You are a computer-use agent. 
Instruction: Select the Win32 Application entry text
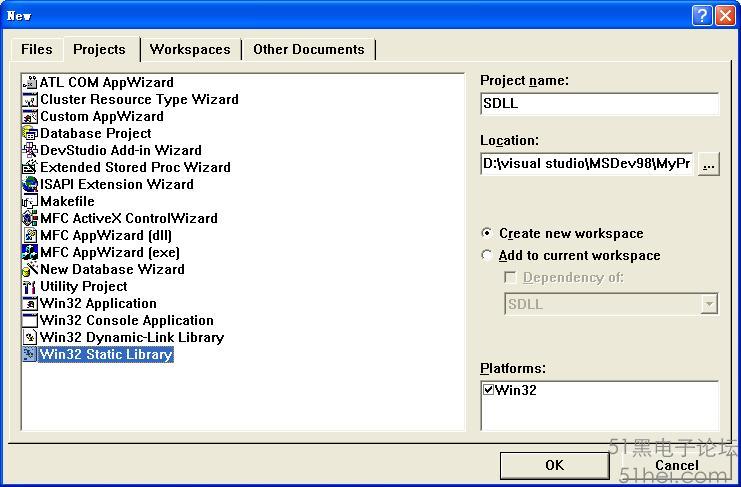click(x=98, y=303)
